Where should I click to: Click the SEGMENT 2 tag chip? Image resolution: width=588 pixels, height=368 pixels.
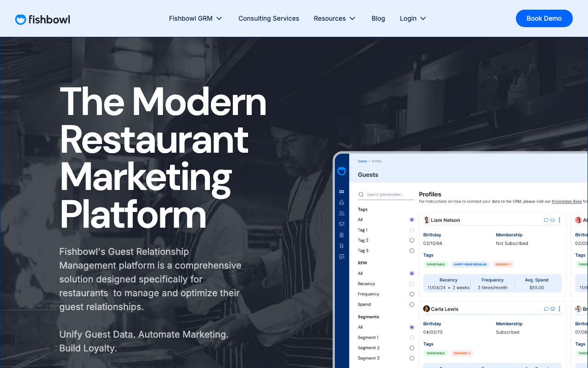click(x=462, y=353)
